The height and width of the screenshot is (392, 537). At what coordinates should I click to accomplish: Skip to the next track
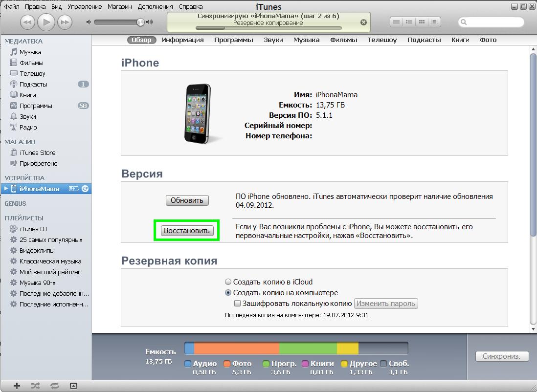(65, 22)
